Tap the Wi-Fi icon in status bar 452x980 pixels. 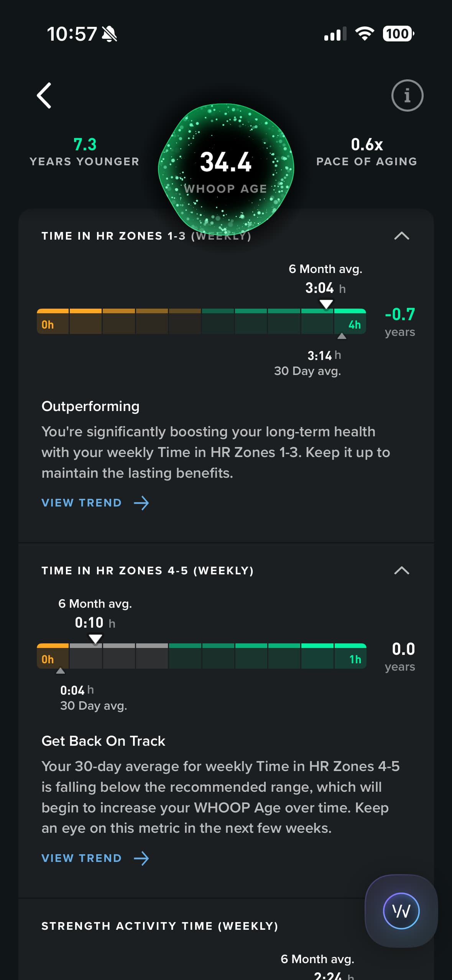click(365, 34)
